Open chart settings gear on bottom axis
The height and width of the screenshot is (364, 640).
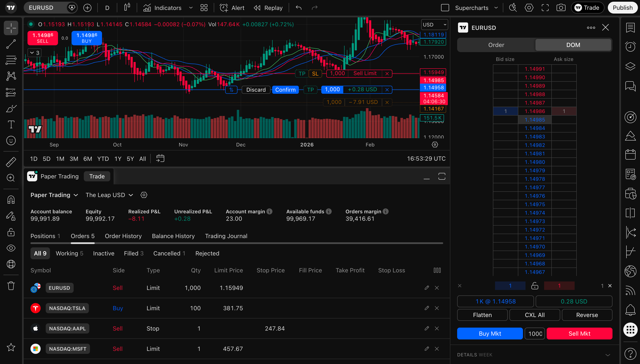(435, 145)
